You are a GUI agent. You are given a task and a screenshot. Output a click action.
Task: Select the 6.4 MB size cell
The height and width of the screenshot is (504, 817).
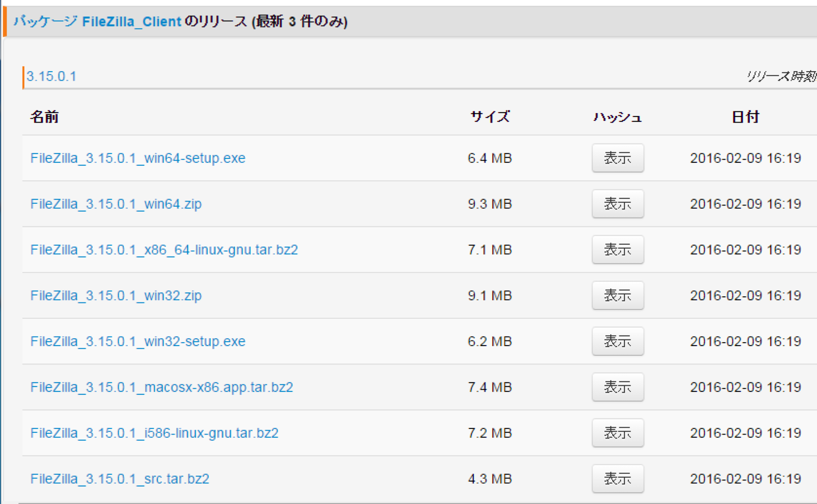click(x=490, y=158)
